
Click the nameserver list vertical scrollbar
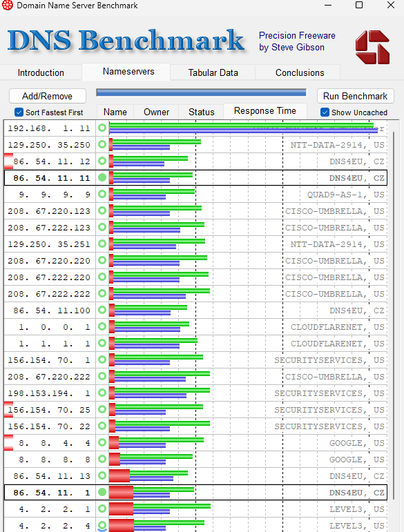click(394, 315)
